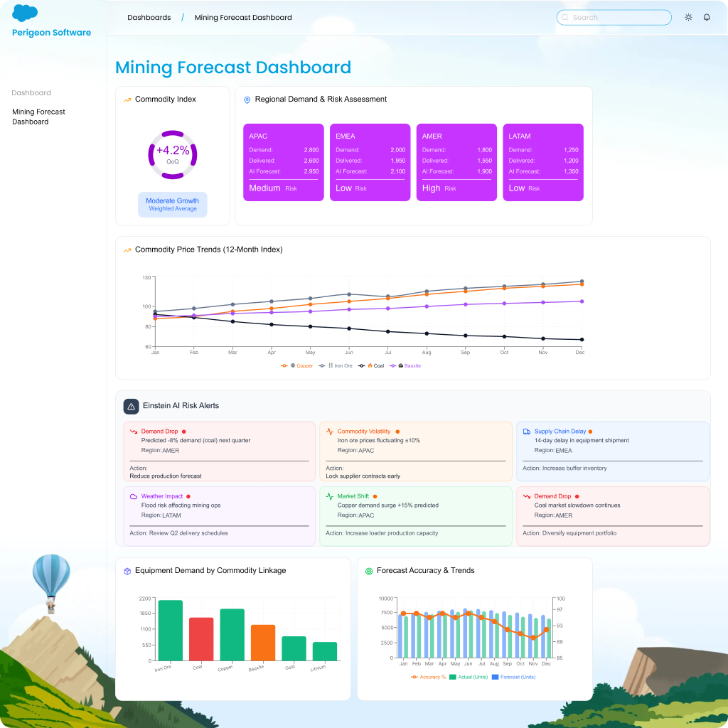
Task: Click the Weather Impact cloud icon
Action: point(134,496)
